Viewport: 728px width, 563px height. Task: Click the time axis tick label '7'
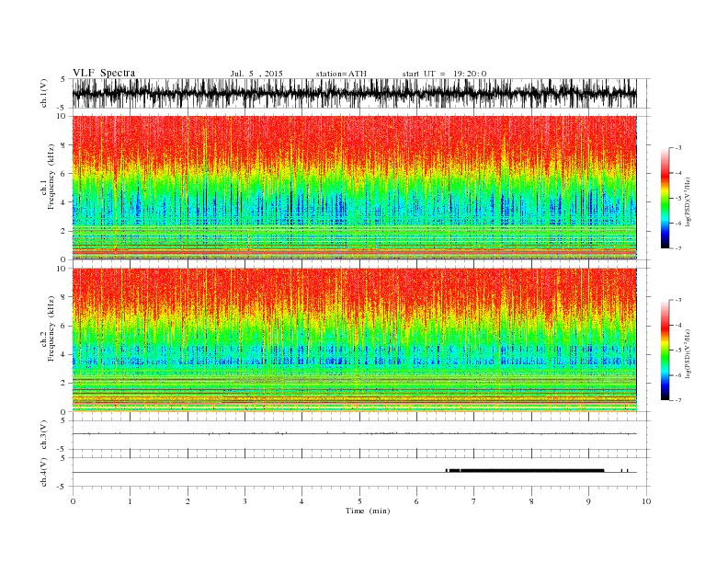(474, 501)
